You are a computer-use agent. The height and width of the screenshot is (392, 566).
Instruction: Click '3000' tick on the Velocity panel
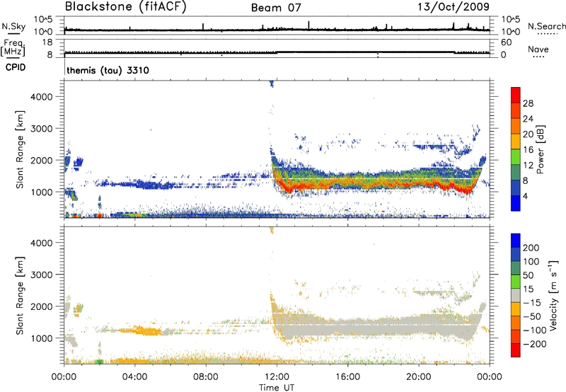(41, 275)
